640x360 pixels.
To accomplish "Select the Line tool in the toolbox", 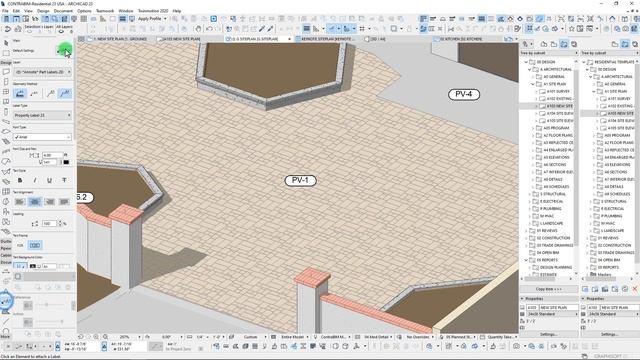I will point(6,322).
